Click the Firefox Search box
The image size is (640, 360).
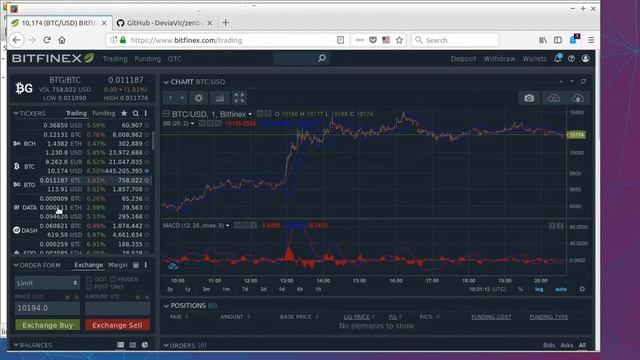coord(455,40)
